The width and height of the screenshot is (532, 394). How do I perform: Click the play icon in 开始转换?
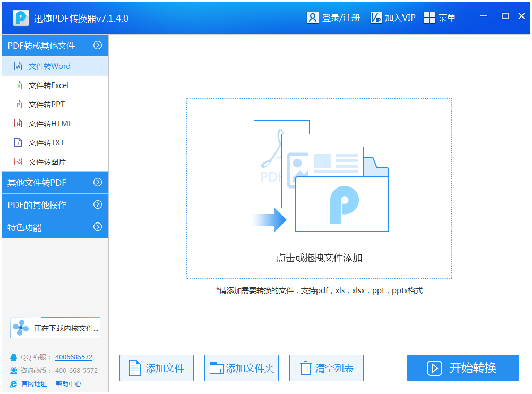pos(434,368)
